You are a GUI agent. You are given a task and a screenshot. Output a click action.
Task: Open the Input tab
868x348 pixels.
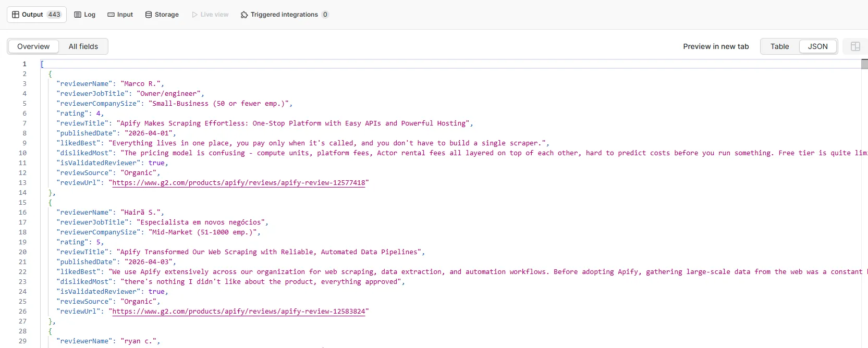point(120,15)
